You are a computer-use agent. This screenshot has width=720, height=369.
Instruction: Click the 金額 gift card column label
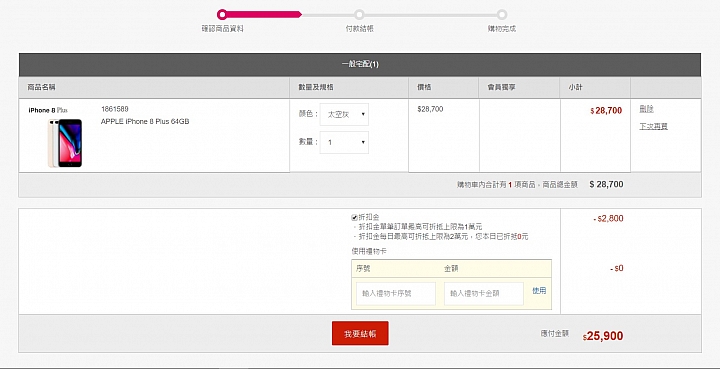tap(451, 268)
